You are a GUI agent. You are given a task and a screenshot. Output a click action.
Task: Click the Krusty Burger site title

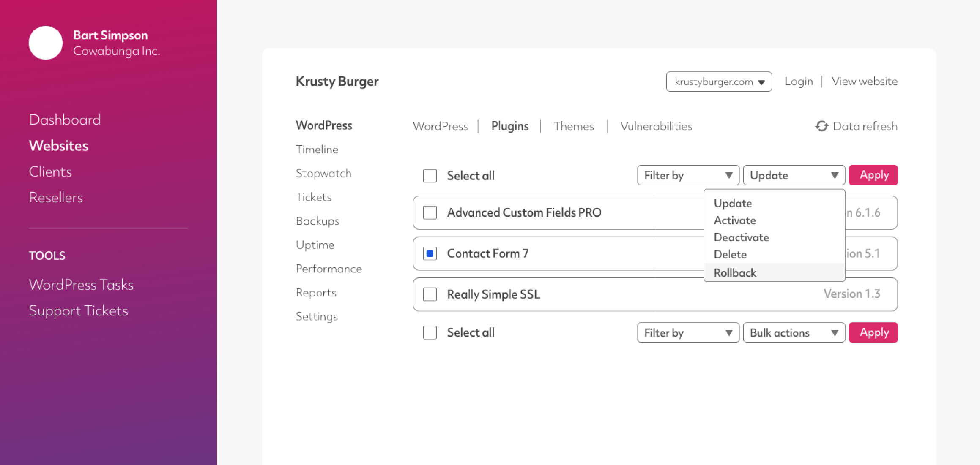pos(337,81)
